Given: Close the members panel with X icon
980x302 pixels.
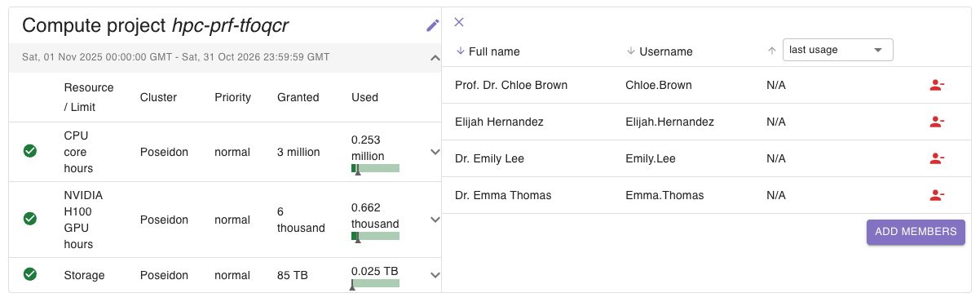Looking at the screenshot, I should click(459, 22).
